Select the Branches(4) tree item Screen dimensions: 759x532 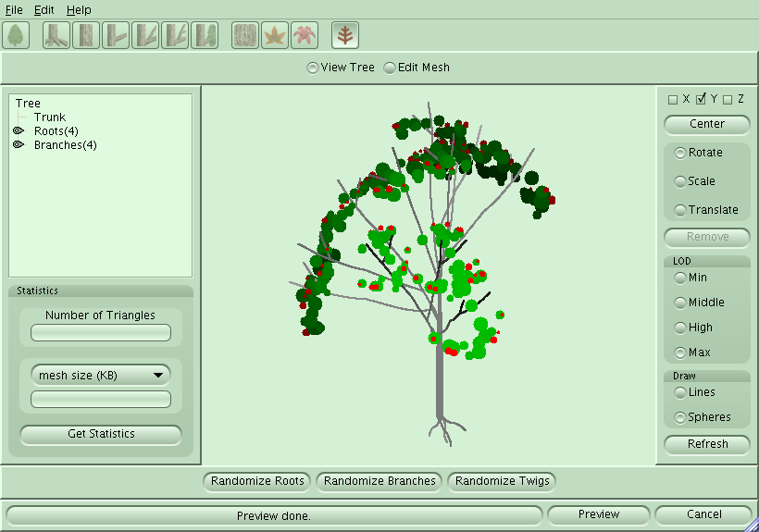point(66,145)
